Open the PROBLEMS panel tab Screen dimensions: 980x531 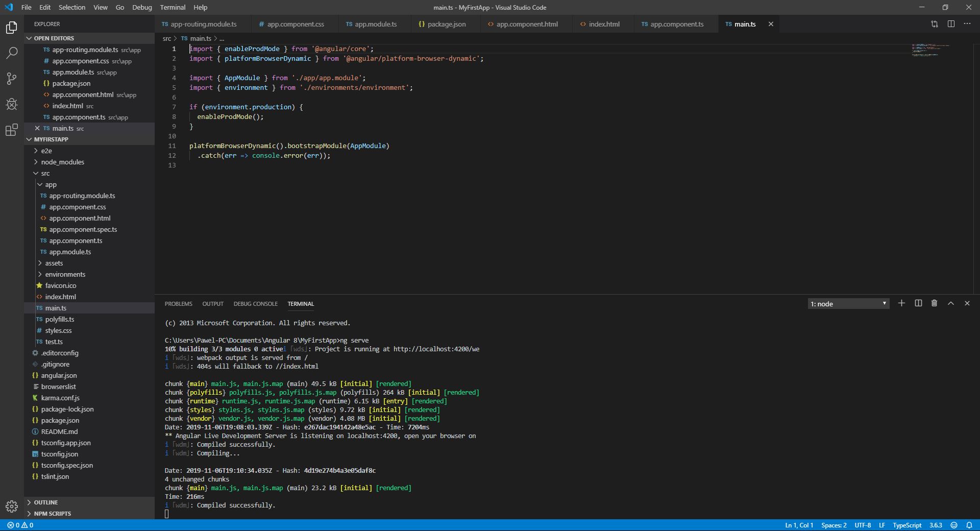click(x=179, y=304)
